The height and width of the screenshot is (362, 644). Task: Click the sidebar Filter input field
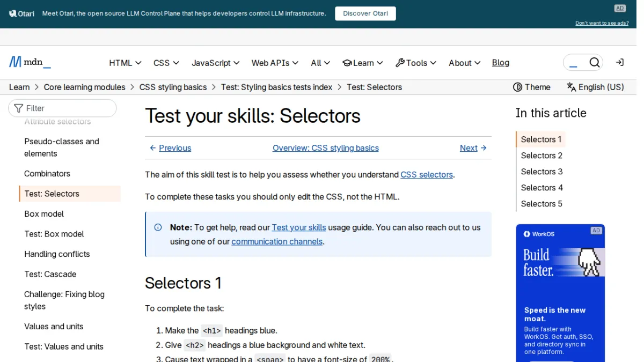tap(62, 108)
